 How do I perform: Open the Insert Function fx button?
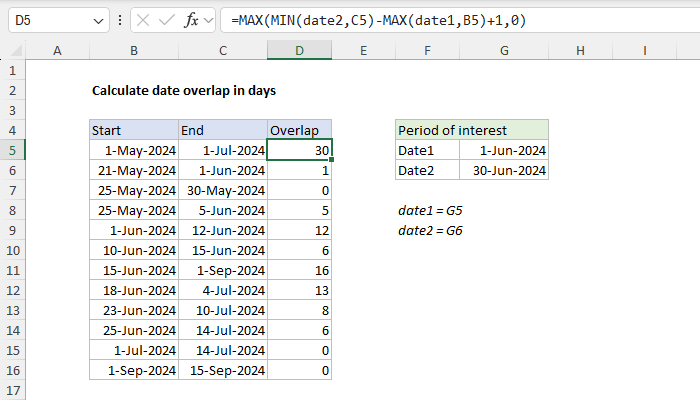click(x=191, y=21)
